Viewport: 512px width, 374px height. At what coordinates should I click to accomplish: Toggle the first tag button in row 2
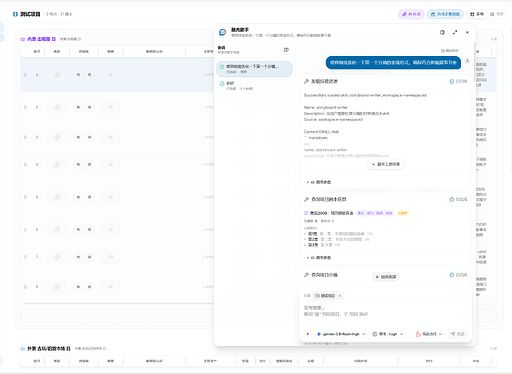78,107
